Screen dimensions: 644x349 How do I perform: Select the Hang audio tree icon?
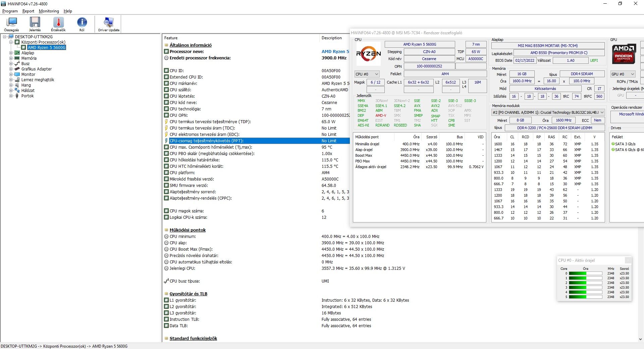click(x=17, y=85)
